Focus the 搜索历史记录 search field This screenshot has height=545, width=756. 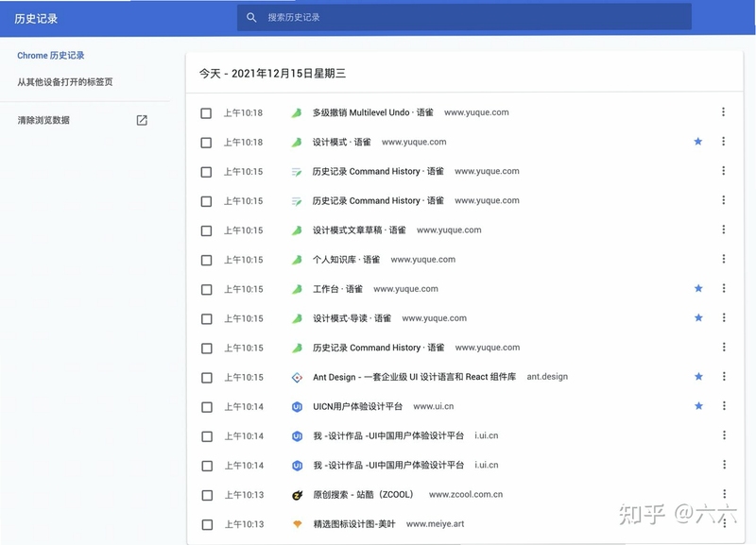point(464,17)
